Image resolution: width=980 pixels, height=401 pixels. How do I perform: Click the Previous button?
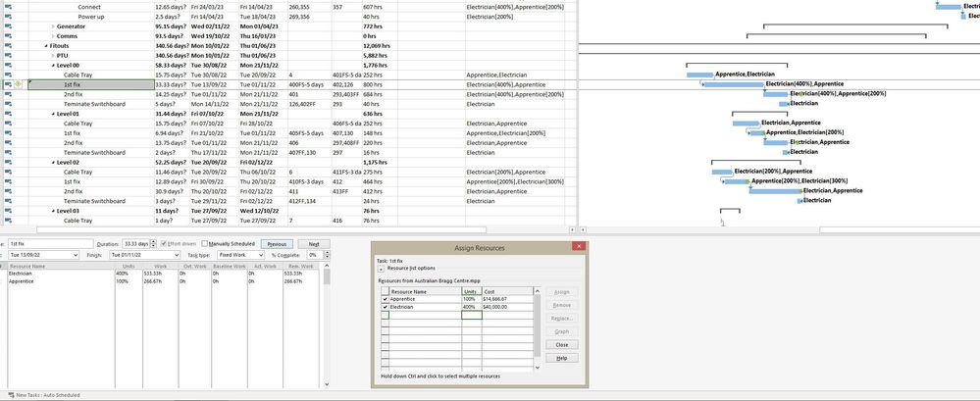277,244
